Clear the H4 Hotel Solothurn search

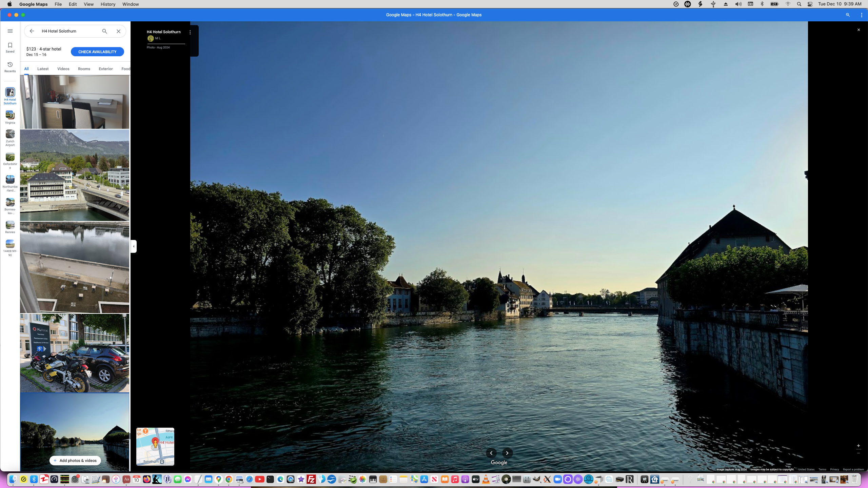118,31
